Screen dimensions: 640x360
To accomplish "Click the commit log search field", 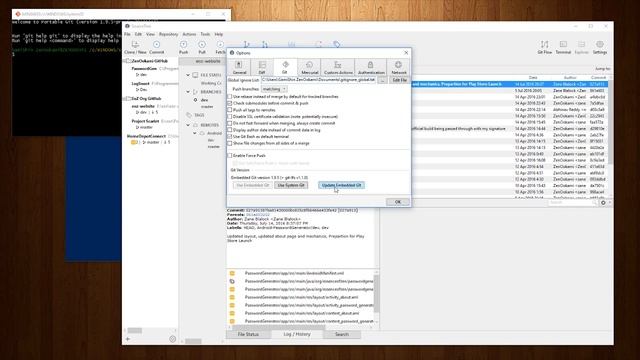I will pos(573,202).
